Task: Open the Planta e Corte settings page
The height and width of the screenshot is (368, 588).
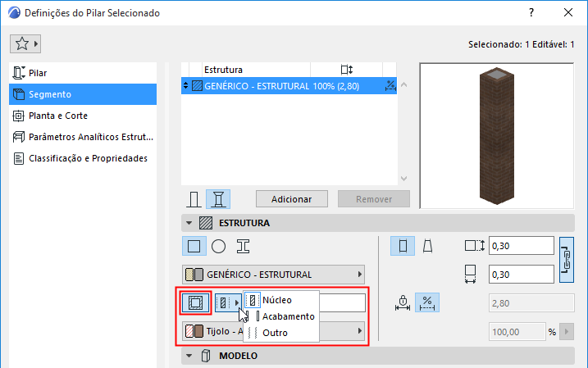Action: (58, 116)
